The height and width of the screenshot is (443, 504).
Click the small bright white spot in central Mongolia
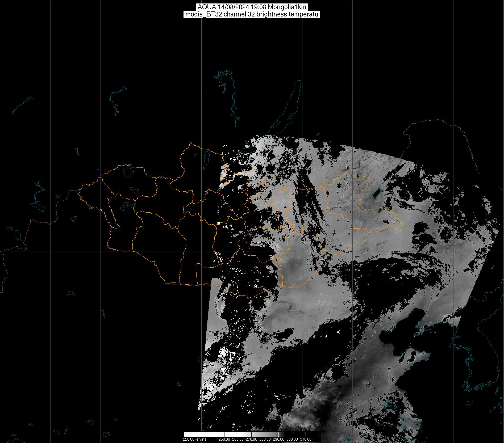click(219, 223)
